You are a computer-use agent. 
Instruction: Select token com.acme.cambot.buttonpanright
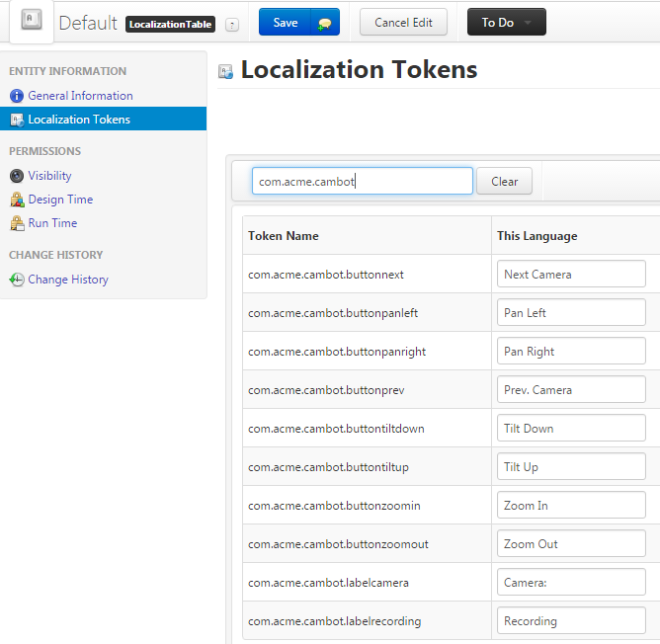click(x=337, y=352)
